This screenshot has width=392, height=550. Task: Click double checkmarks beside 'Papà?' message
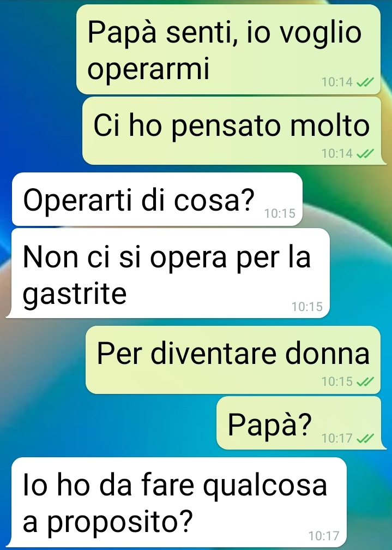click(365, 438)
